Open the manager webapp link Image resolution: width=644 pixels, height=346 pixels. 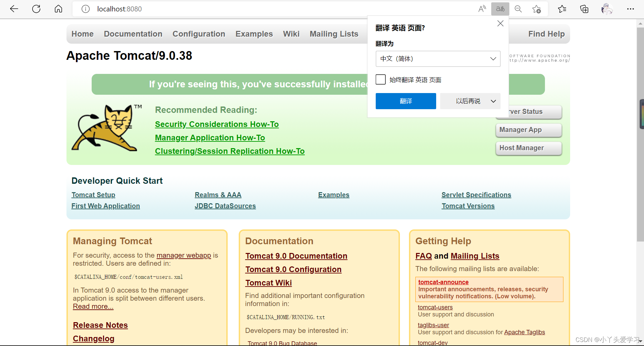pyautogui.click(x=184, y=255)
